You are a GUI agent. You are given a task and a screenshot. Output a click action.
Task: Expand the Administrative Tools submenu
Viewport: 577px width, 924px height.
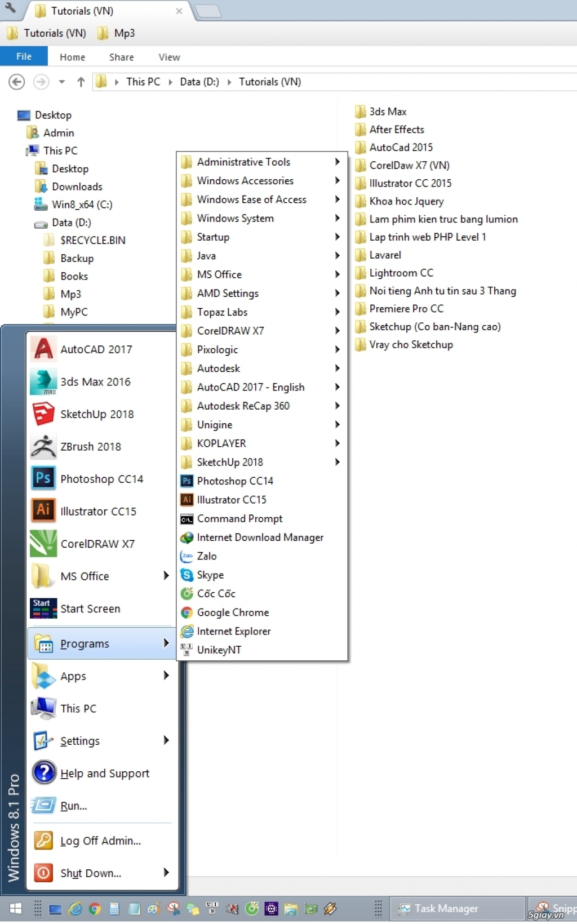point(263,162)
